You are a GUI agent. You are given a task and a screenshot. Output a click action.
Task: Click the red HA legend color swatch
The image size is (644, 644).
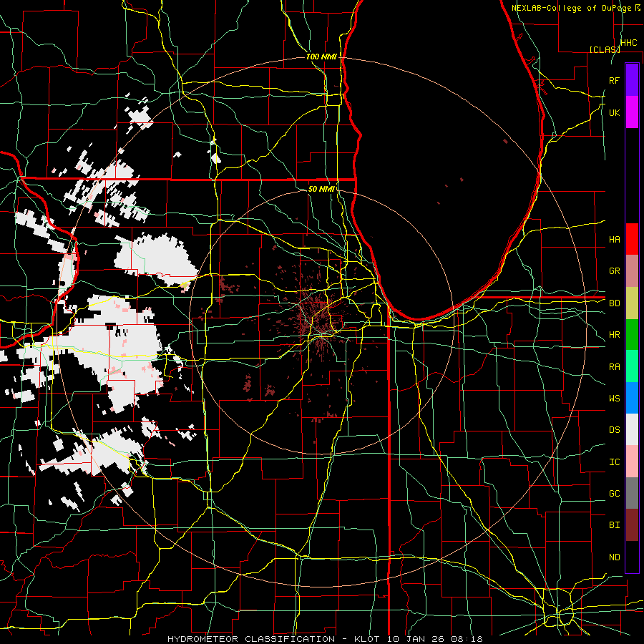point(632,239)
